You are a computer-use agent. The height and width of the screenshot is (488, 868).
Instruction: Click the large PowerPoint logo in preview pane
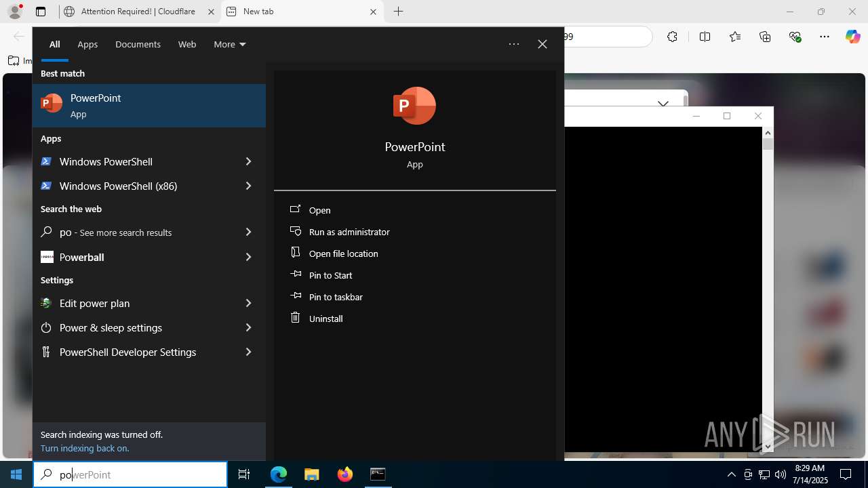click(x=414, y=106)
